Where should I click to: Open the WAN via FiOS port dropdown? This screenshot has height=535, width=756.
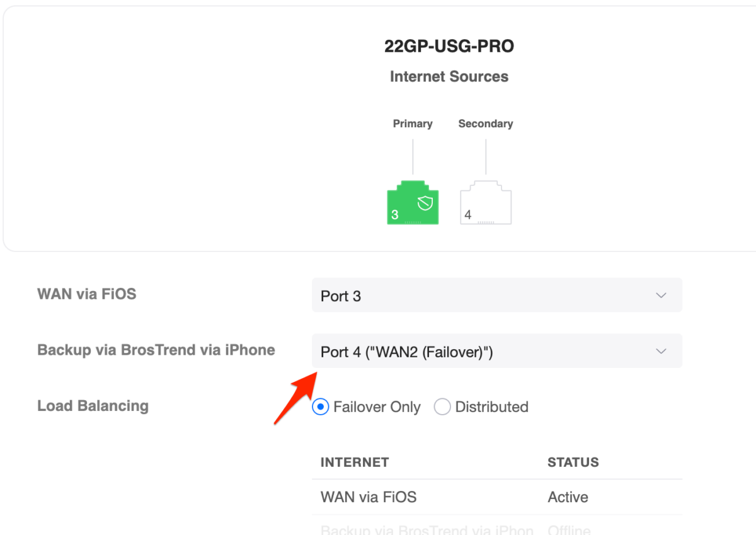tap(496, 296)
